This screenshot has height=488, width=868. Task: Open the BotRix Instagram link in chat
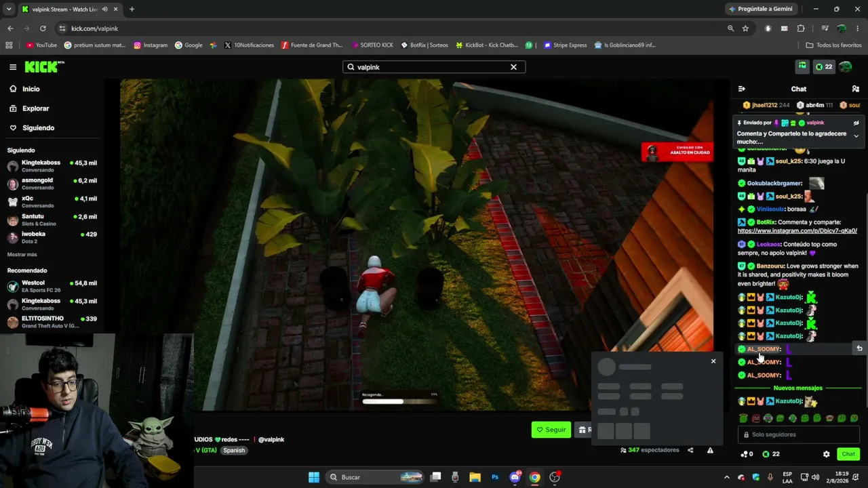tap(797, 231)
